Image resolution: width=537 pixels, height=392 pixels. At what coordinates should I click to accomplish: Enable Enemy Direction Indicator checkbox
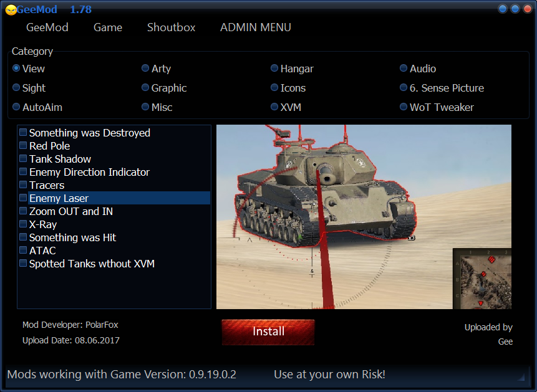point(23,171)
